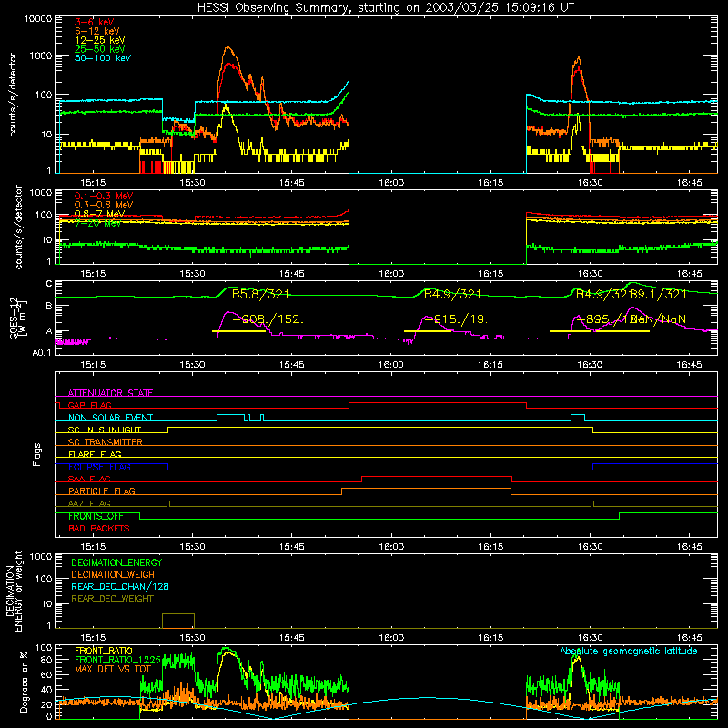Click the B5.8/321 GOES flare label
The width and height of the screenshot is (728, 728).
coord(260,294)
